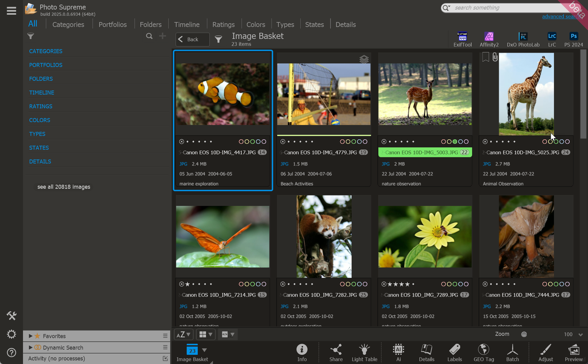This screenshot has height=364, width=588.
Task: Launch Affinity2 from toolbar
Action: point(489,40)
